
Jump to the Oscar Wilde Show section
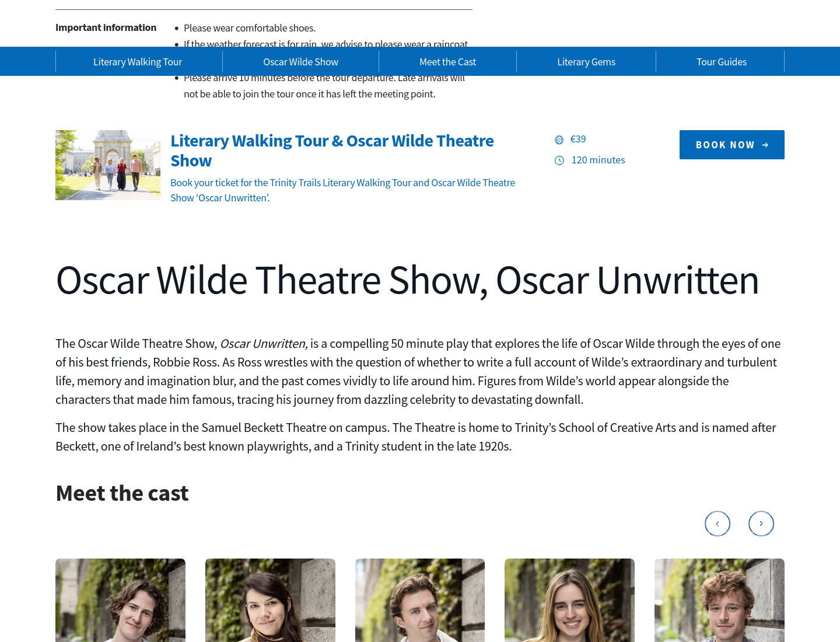[300, 62]
